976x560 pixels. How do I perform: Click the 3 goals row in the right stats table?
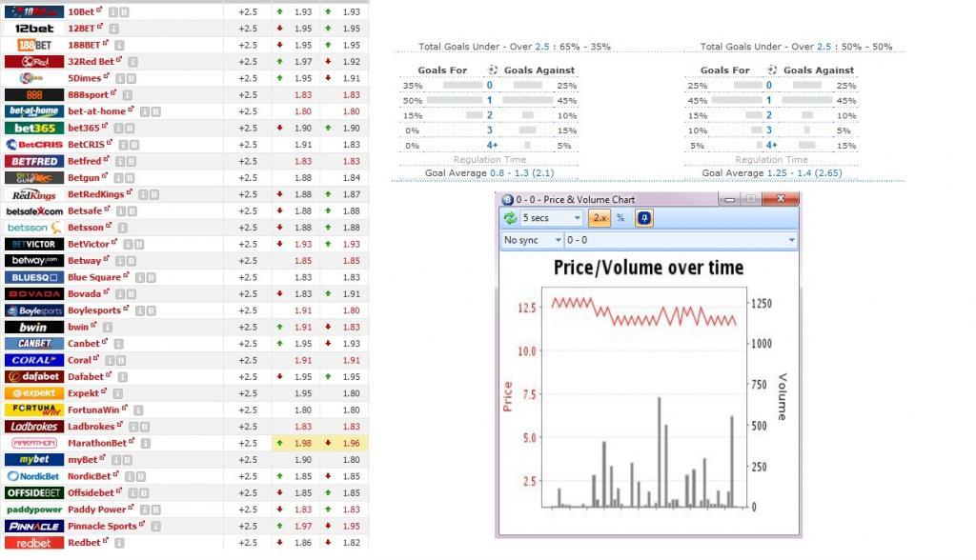(770, 130)
